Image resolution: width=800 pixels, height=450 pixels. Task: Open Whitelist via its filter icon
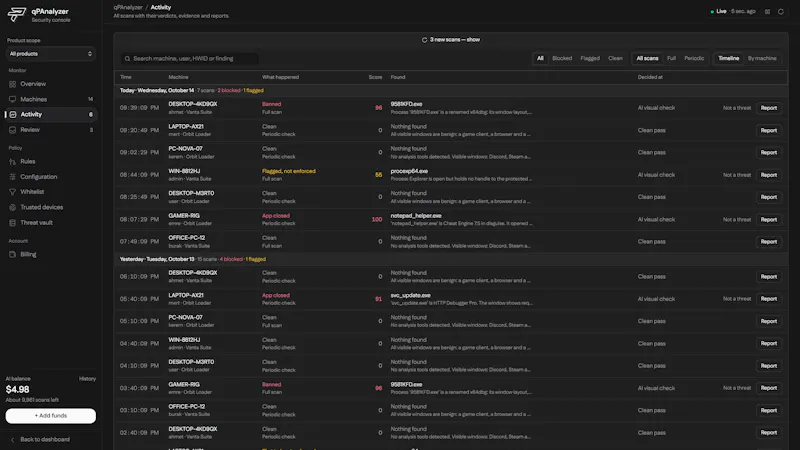pos(12,192)
